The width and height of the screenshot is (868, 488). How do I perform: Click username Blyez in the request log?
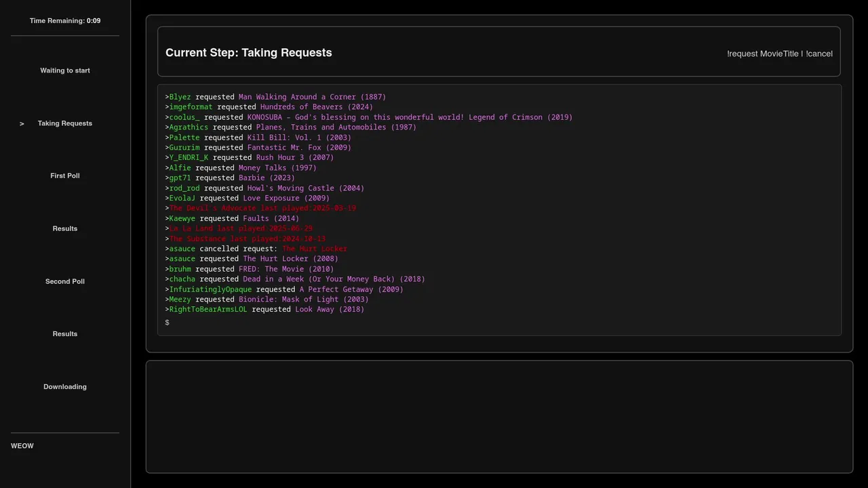[180, 97]
